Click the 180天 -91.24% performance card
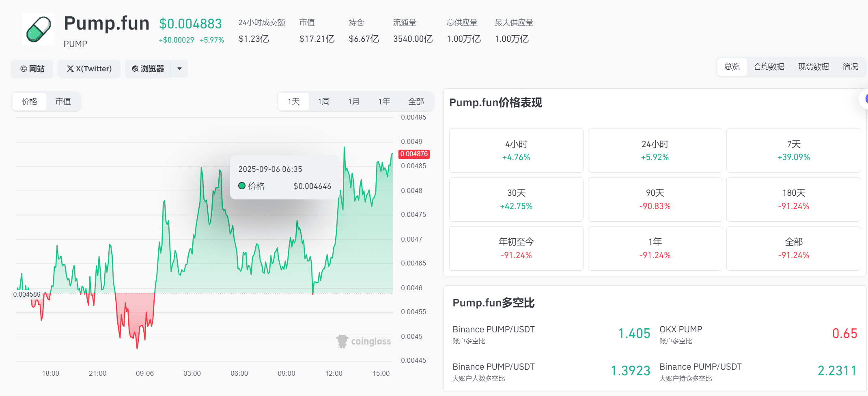Viewport: 868px width, 396px height. tap(794, 199)
